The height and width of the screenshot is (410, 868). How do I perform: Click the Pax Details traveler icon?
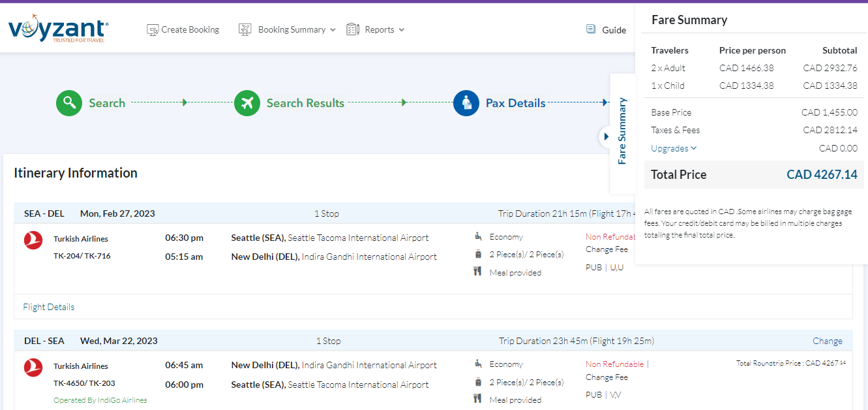[x=466, y=103]
